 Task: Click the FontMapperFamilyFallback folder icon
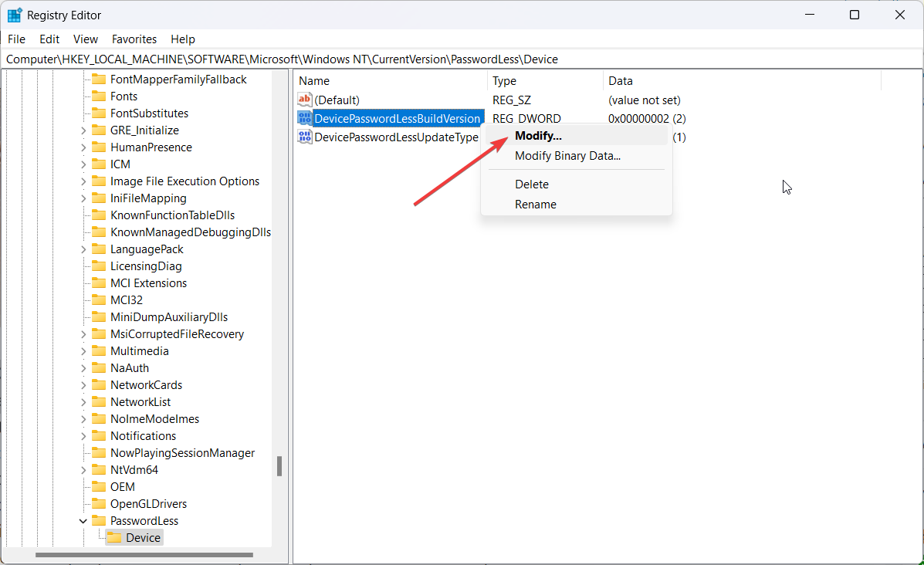99,79
